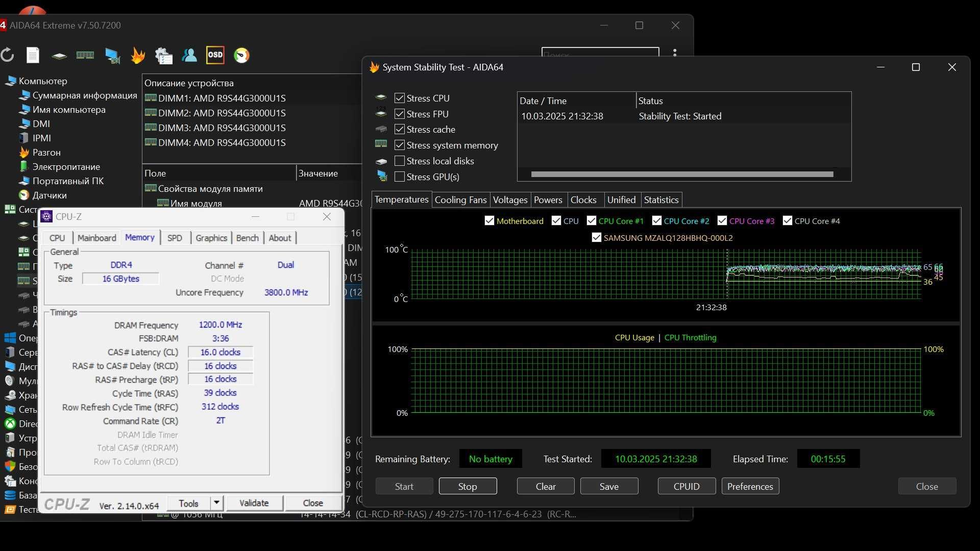Viewport: 980px width, 551px height.
Task: Open CPU tab in CPU-Z
Action: (x=57, y=238)
